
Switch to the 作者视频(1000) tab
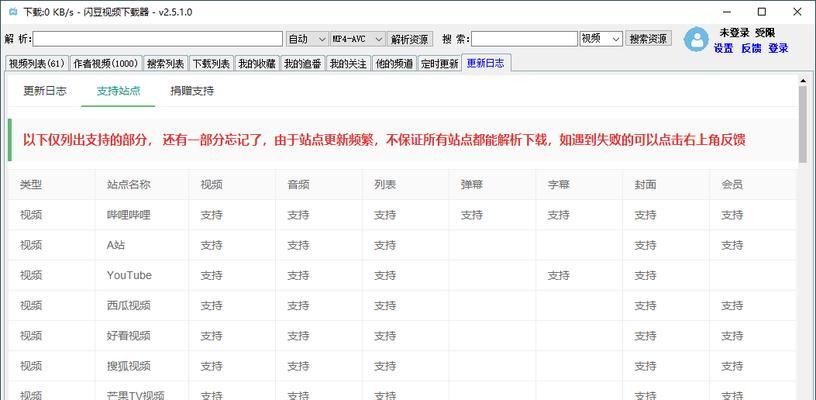coord(106,63)
